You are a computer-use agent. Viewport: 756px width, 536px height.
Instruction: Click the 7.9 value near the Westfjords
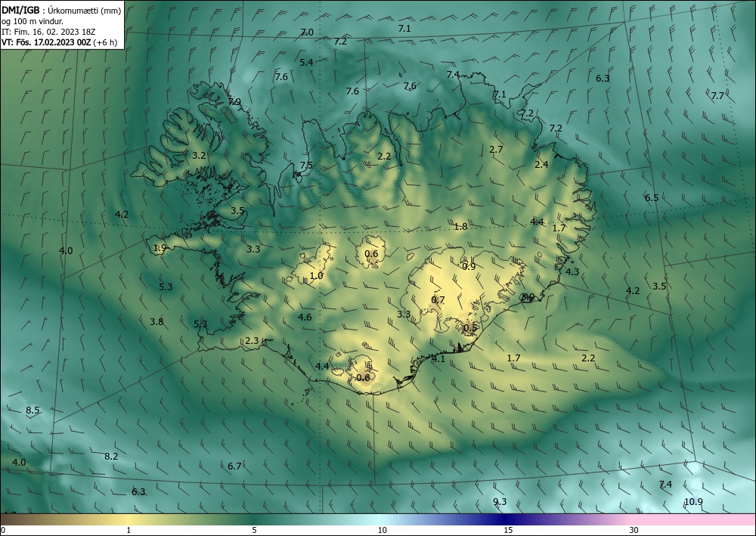pyautogui.click(x=234, y=102)
